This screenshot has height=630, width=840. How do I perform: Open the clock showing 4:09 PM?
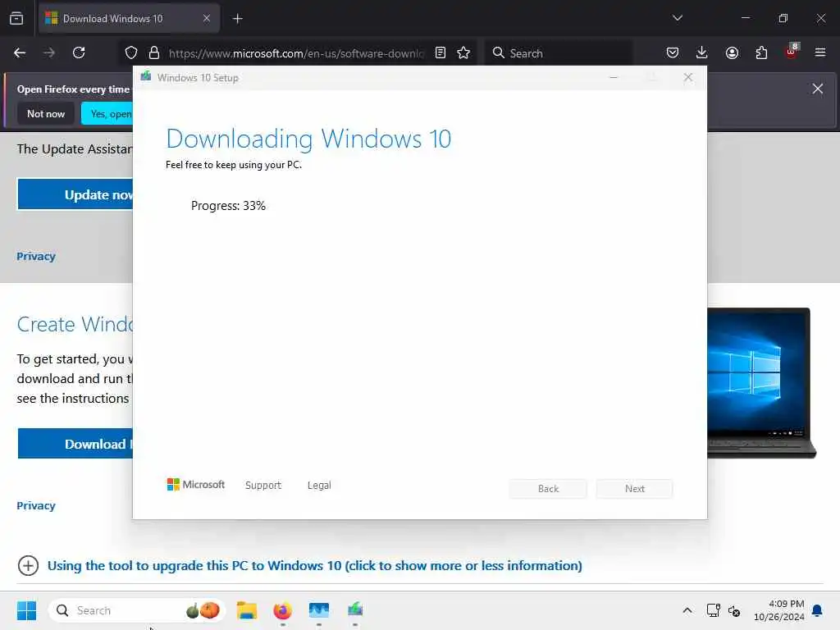779,610
